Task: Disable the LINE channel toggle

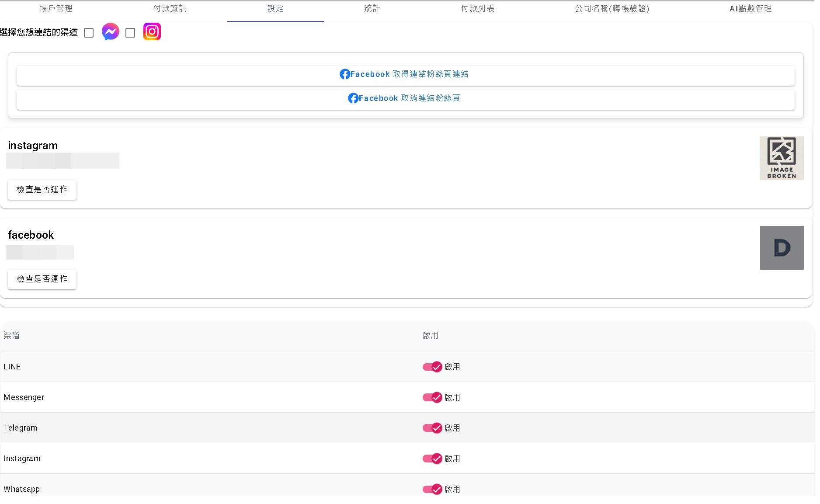Action: 432,367
